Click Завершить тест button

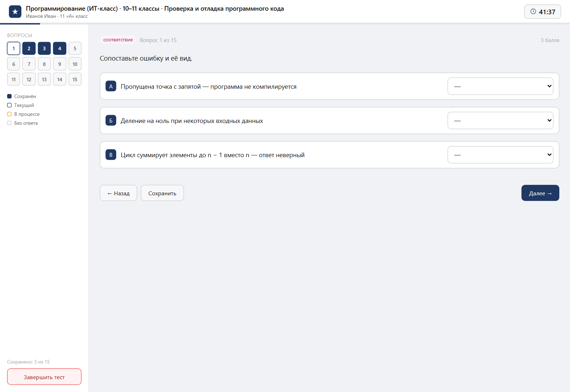pos(44,377)
